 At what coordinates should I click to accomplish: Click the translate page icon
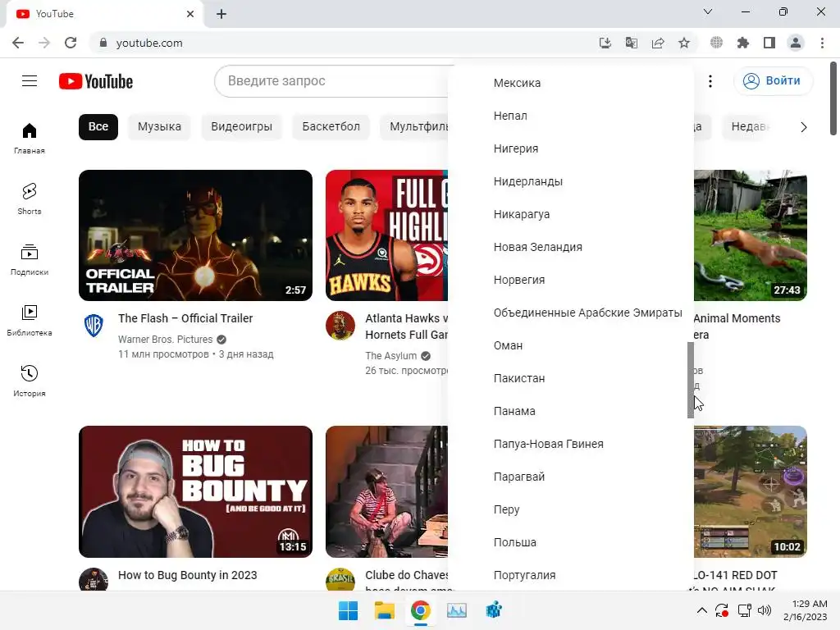pyautogui.click(x=632, y=43)
